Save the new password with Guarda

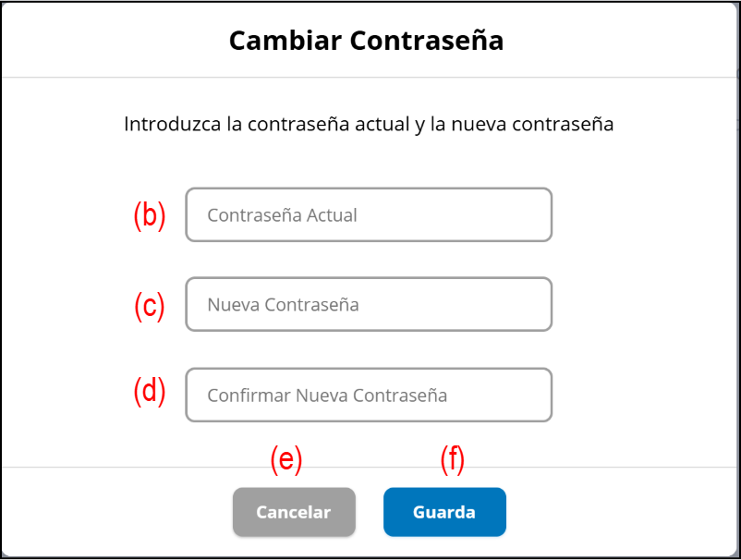444,512
